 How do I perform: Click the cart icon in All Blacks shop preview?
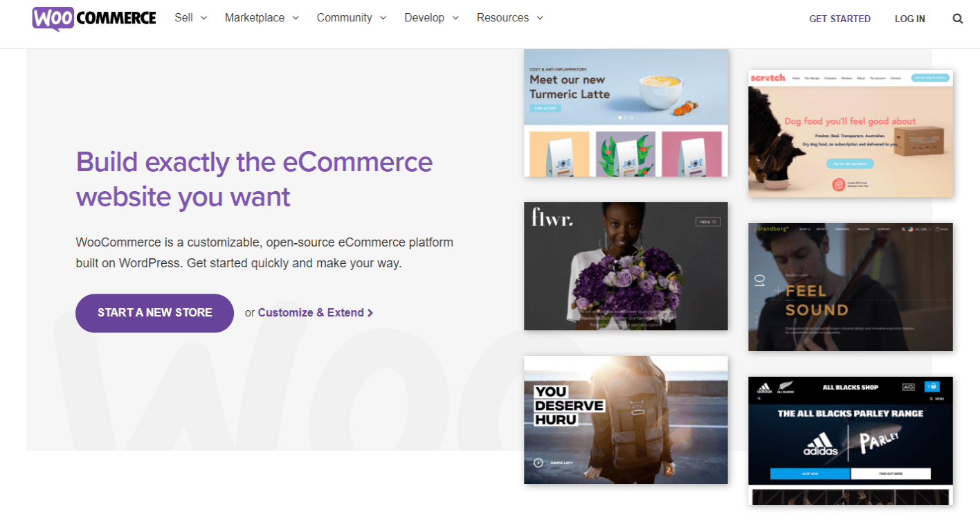[x=932, y=386]
